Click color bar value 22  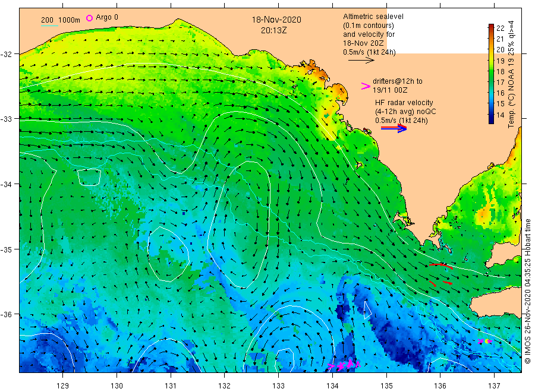pyautogui.click(x=500, y=29)
